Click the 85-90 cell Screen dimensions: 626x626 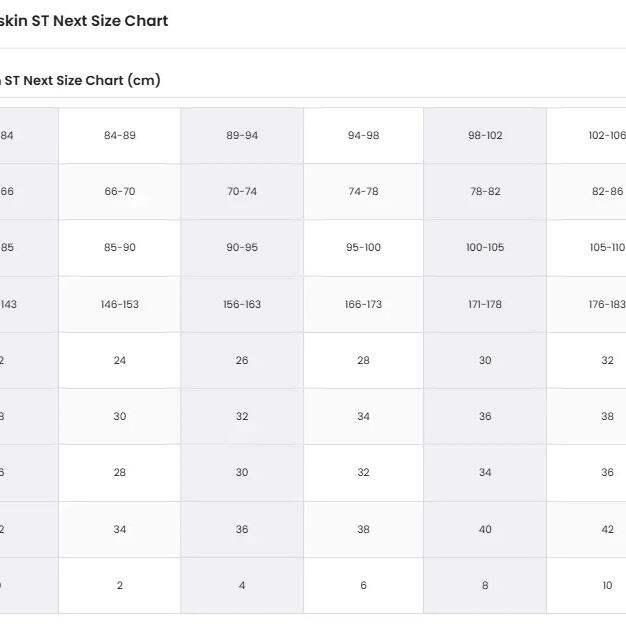point(119,248)
